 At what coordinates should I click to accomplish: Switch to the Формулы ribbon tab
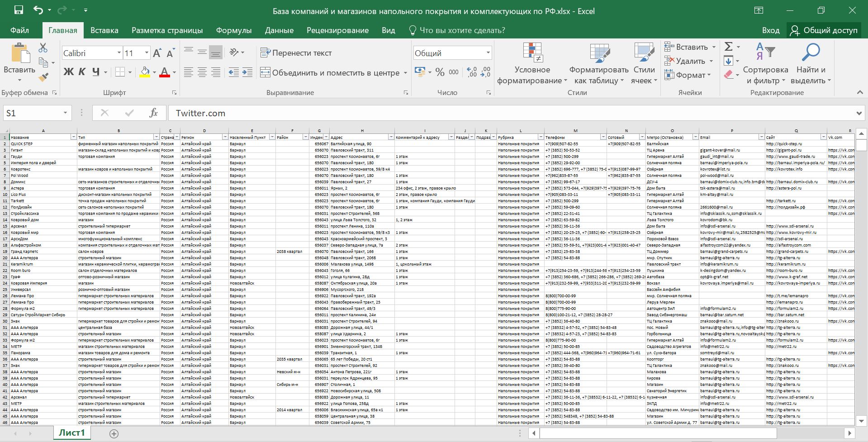pyautogui.click(x=233, y=30)
